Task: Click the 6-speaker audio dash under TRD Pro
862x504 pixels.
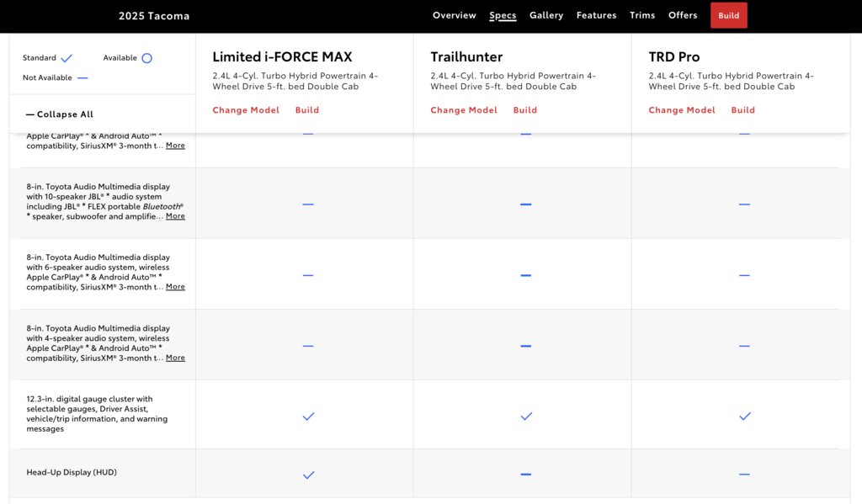Action: [x=744, y=275]
